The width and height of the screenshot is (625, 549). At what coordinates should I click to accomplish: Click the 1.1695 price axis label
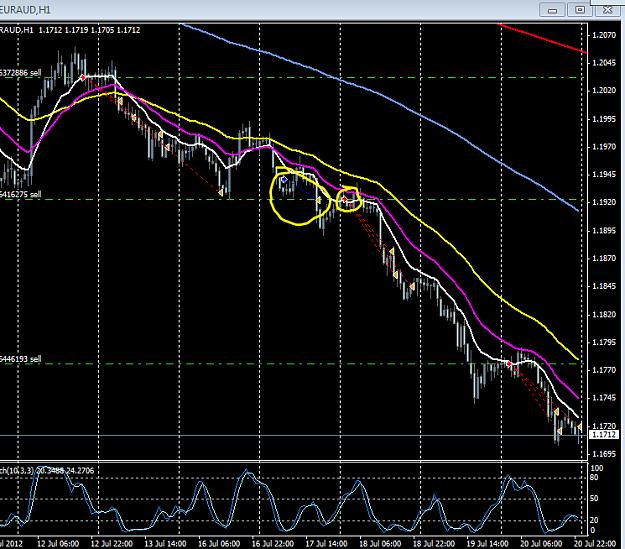tap(604, 454)
